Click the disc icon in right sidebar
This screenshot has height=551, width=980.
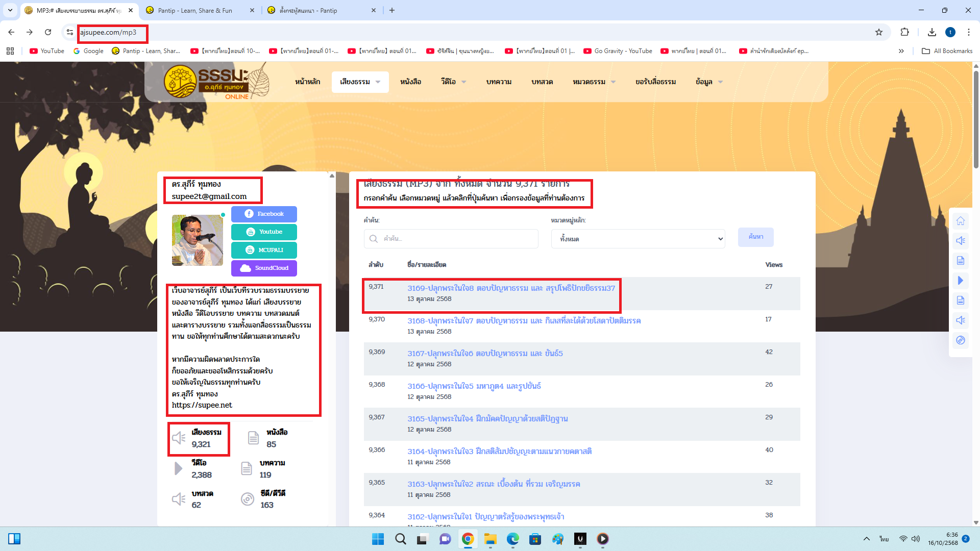[960, 340]
